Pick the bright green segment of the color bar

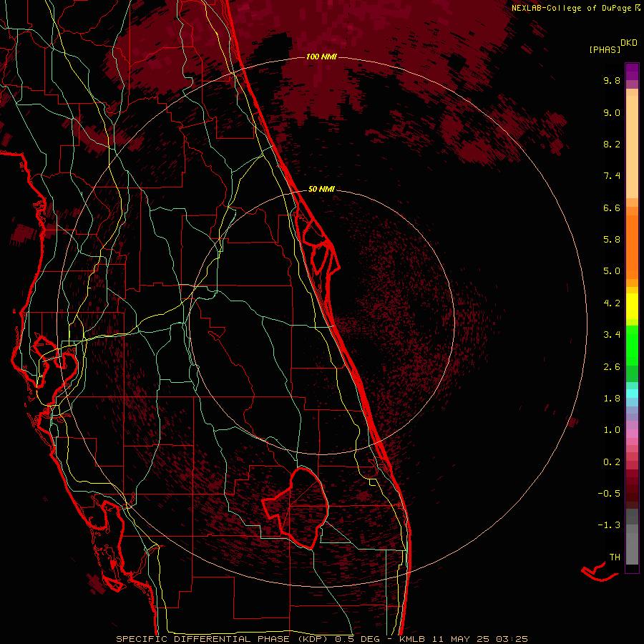632,345
